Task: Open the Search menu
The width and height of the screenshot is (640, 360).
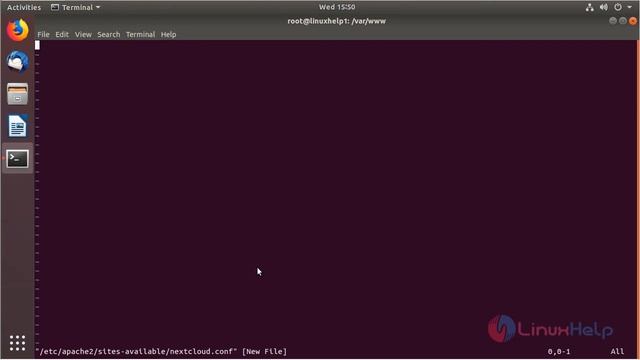Action: [109, 35]
